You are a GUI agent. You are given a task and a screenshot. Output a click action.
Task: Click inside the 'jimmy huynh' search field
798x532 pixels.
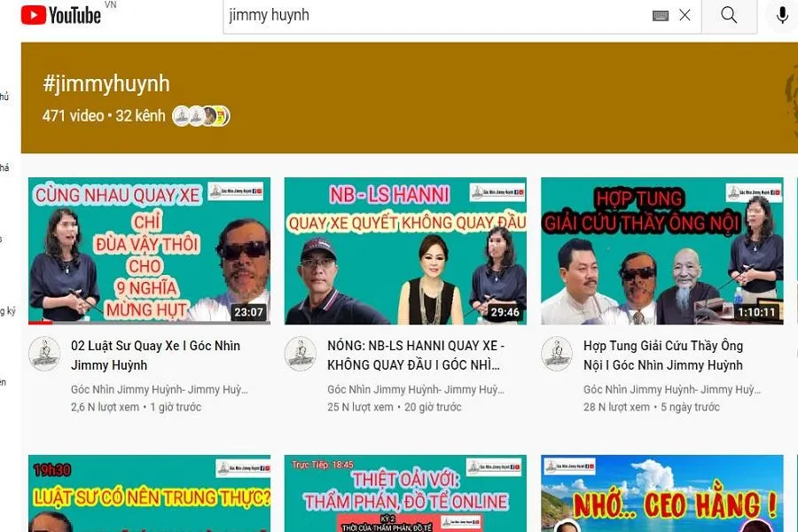pos(434,15)
